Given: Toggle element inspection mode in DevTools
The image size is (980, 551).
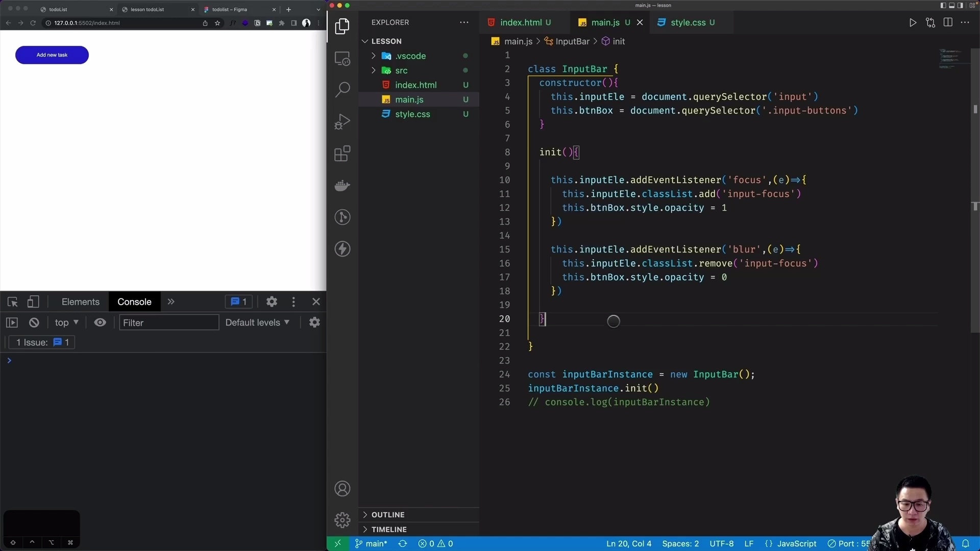Looking at the screenshot, I should 12,302.
